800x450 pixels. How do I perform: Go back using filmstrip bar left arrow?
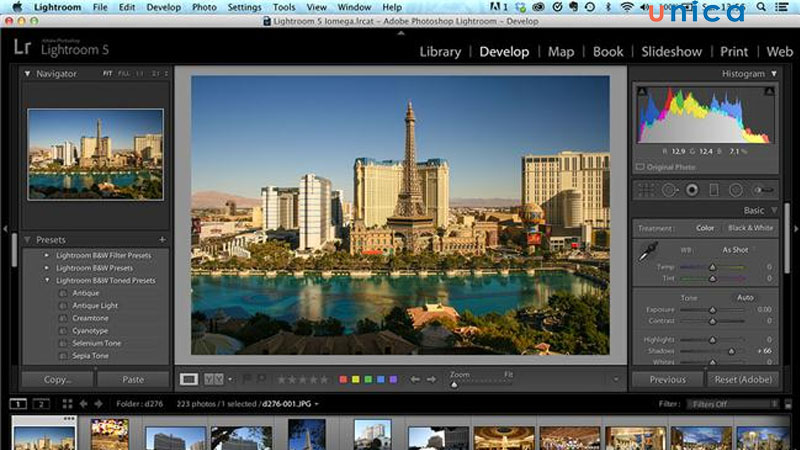pos(83,404)
